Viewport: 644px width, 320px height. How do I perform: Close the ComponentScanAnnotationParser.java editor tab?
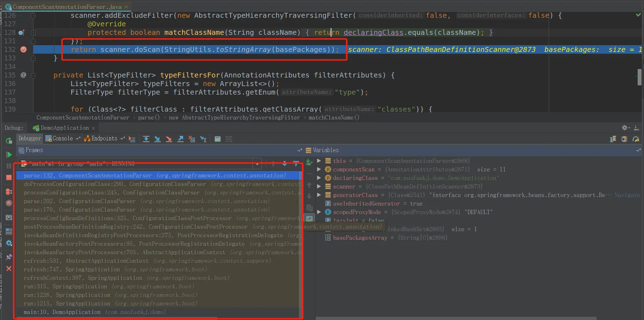[126, 7]
